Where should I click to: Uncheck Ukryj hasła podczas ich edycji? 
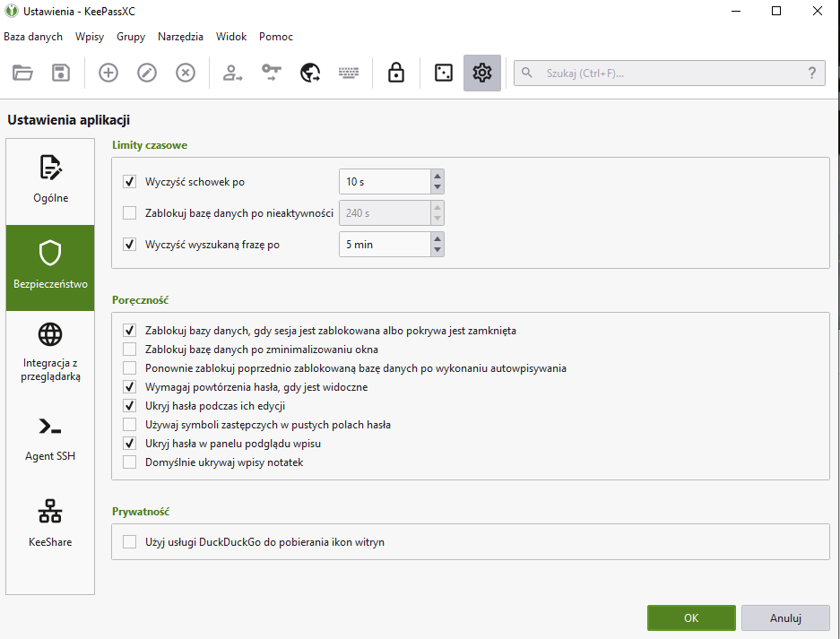click(x=130, y=405)
